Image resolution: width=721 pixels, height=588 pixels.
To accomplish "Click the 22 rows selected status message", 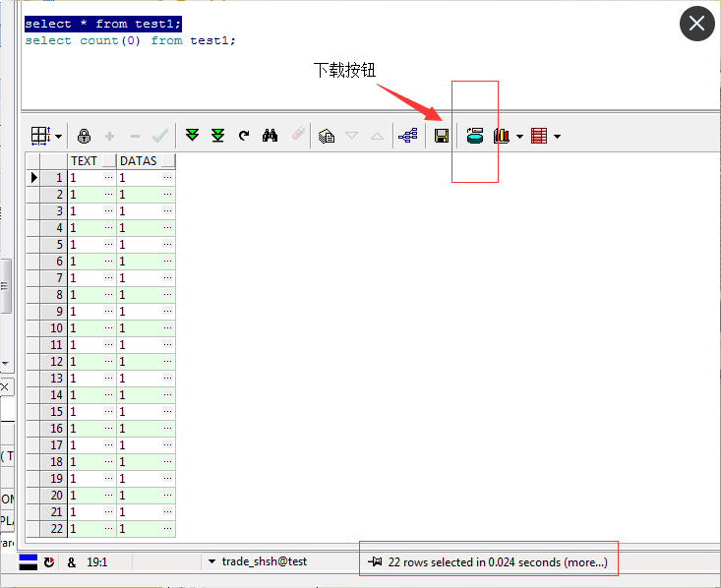I will [498, 562].
